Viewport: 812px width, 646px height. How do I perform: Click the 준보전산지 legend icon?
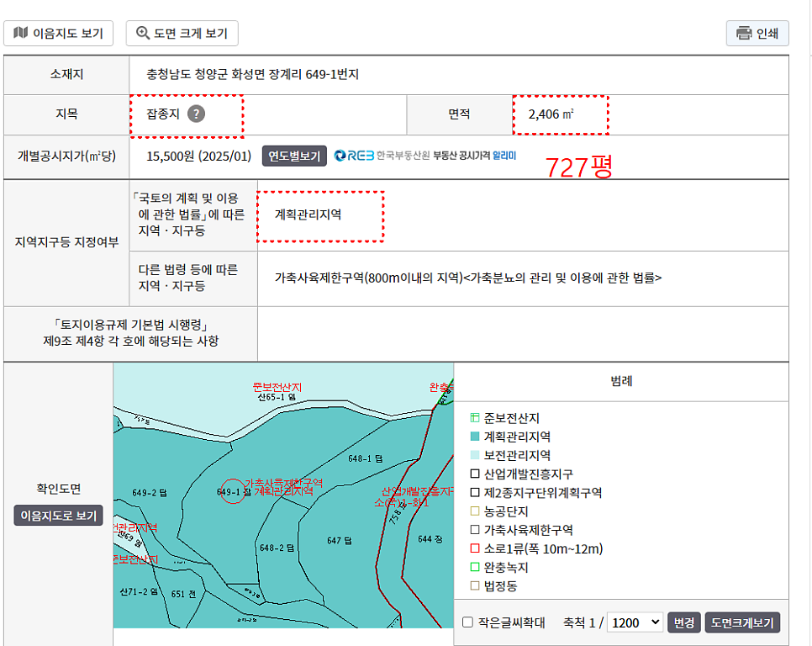[475, 418]
